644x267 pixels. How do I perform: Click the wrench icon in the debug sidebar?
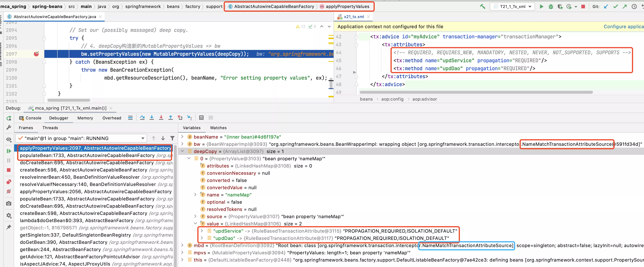click(9, 127)
